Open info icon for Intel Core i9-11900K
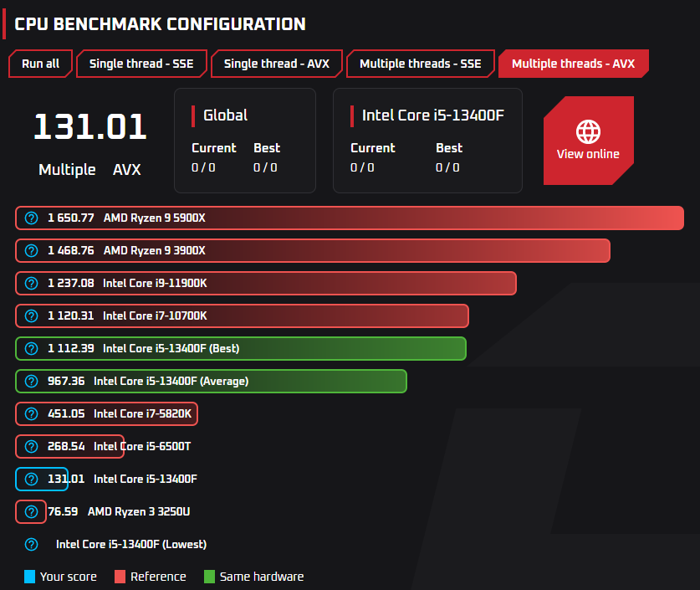This screenshot has height=590, width=700. (x=31, y=283)
